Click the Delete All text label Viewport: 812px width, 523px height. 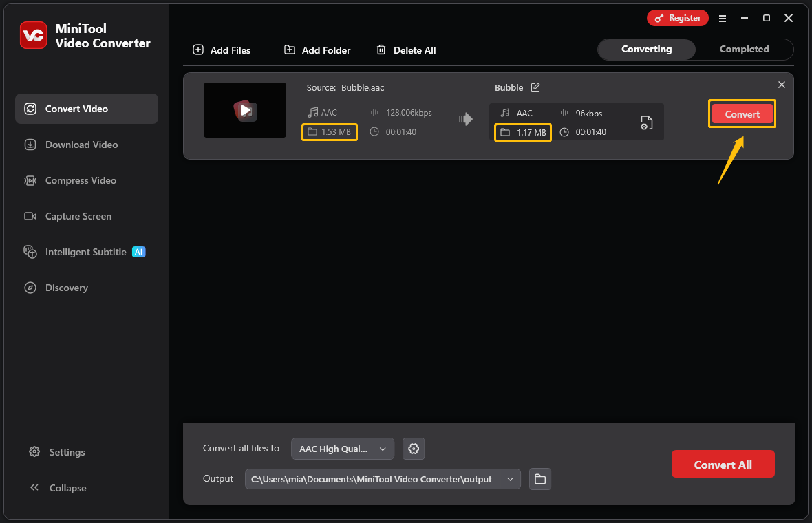click(x=415, y=50)
